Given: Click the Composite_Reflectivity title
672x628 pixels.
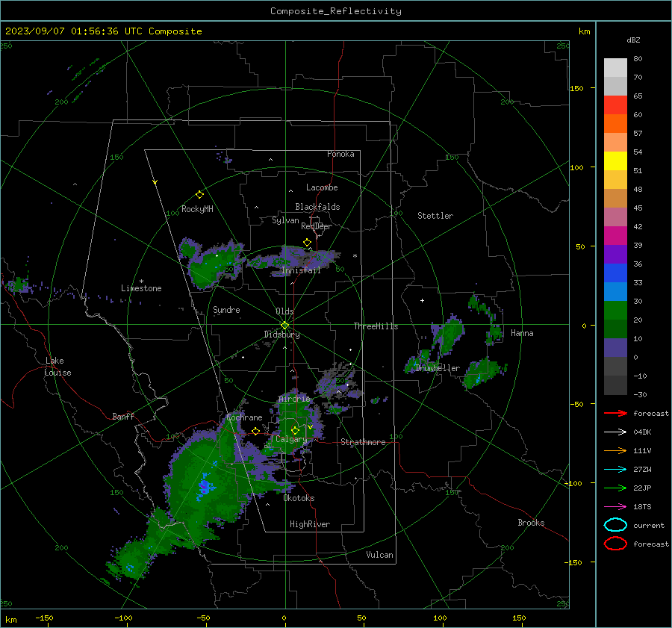Looking at the screenshot, I should 336,11.
